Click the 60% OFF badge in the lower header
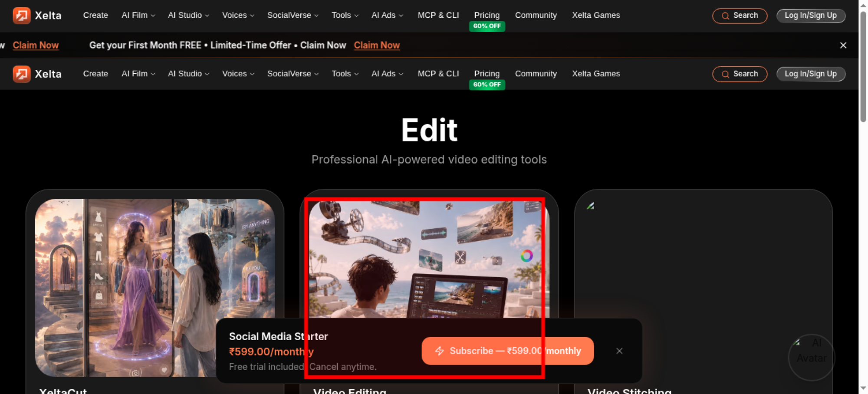Screen dimensions: 868x394 [487, 85]
